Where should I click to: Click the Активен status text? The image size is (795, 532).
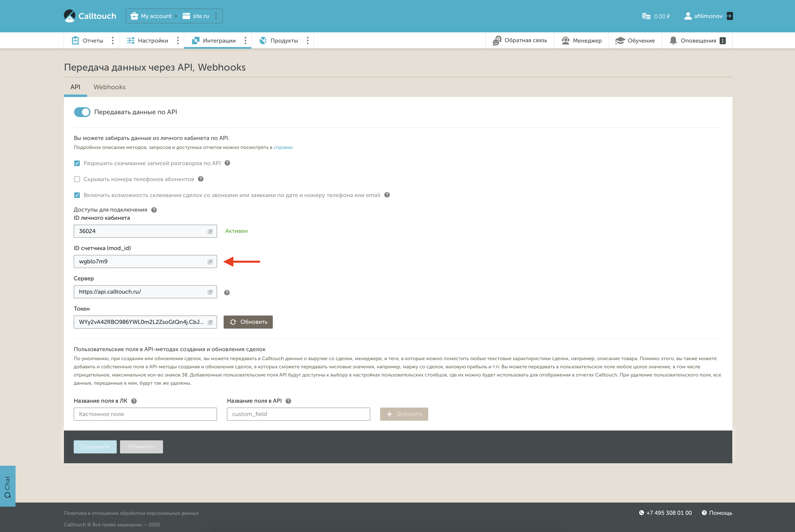tap(236, 231)
